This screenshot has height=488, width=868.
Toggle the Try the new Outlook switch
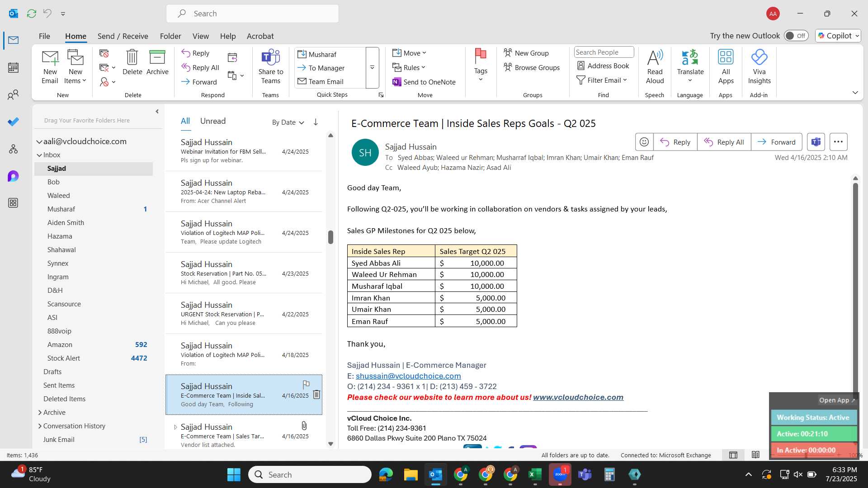point(796,36)
